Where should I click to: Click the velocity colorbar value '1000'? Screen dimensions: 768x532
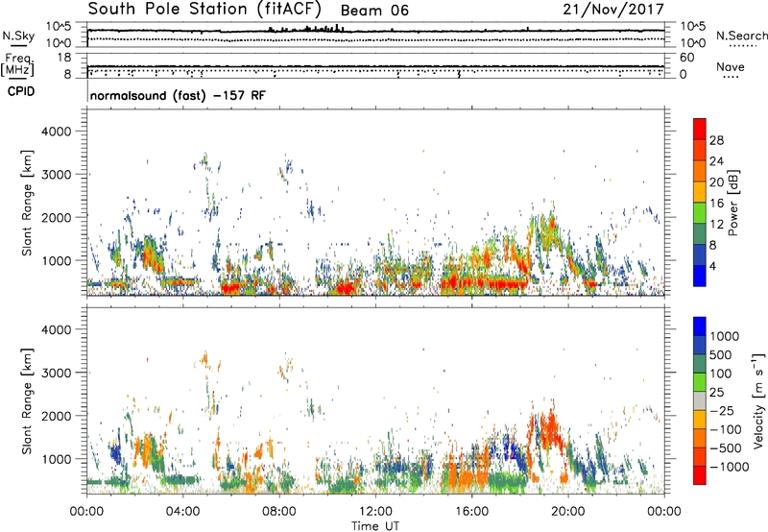[x=725, y=336]
